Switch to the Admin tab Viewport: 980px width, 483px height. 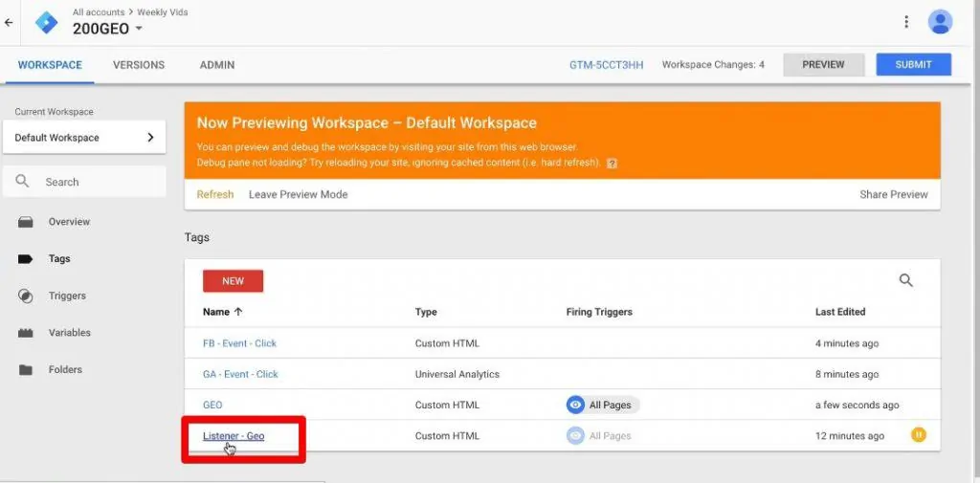pyautogui.click(x=217, y=64)
